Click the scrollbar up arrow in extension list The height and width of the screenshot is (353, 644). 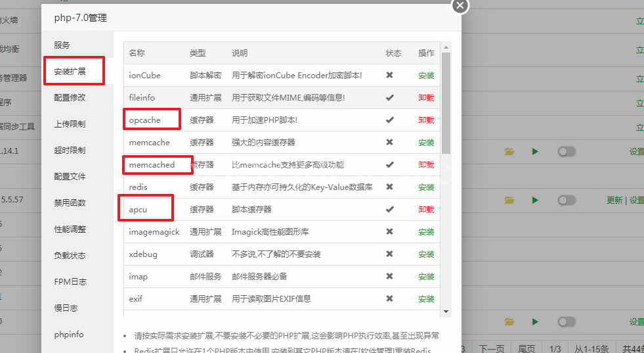click(446, 47)
